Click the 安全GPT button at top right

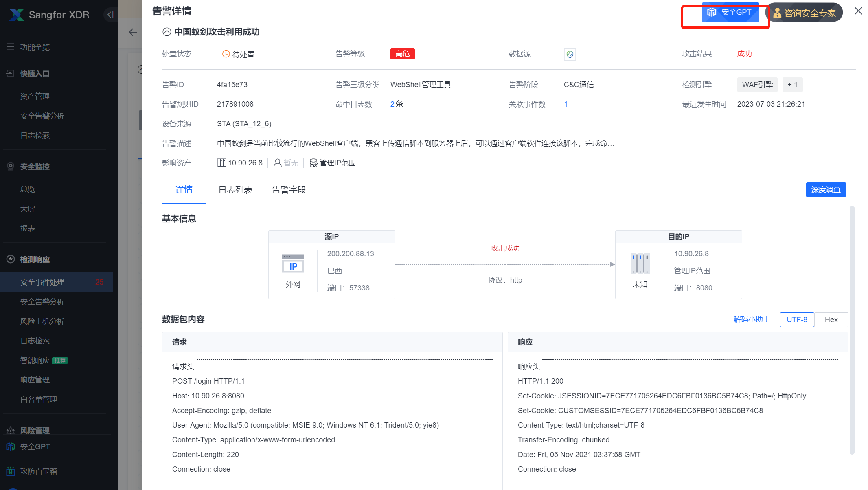tap(730, 12)
